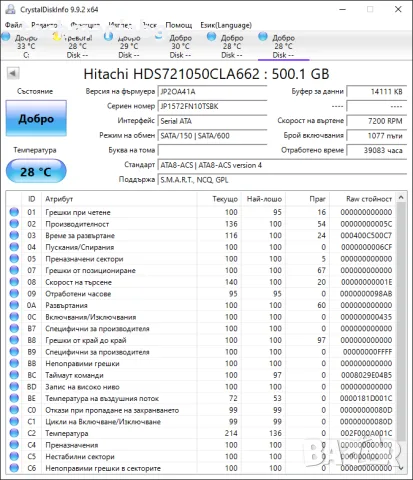This screenshot has height=480, width=413.
Task: Click the power on count field 1077 пъти
Action: tap(376, 136)
